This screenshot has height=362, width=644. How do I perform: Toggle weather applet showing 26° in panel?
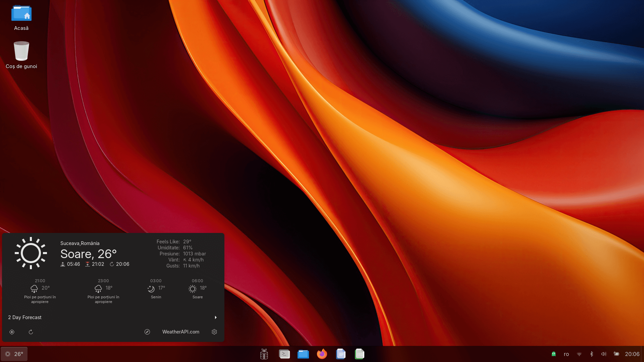coord(14,354)
